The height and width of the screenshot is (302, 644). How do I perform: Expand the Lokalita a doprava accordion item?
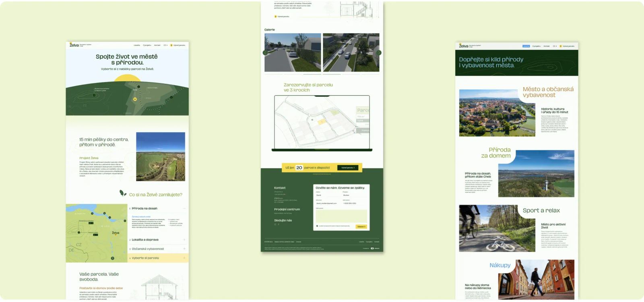157,240
